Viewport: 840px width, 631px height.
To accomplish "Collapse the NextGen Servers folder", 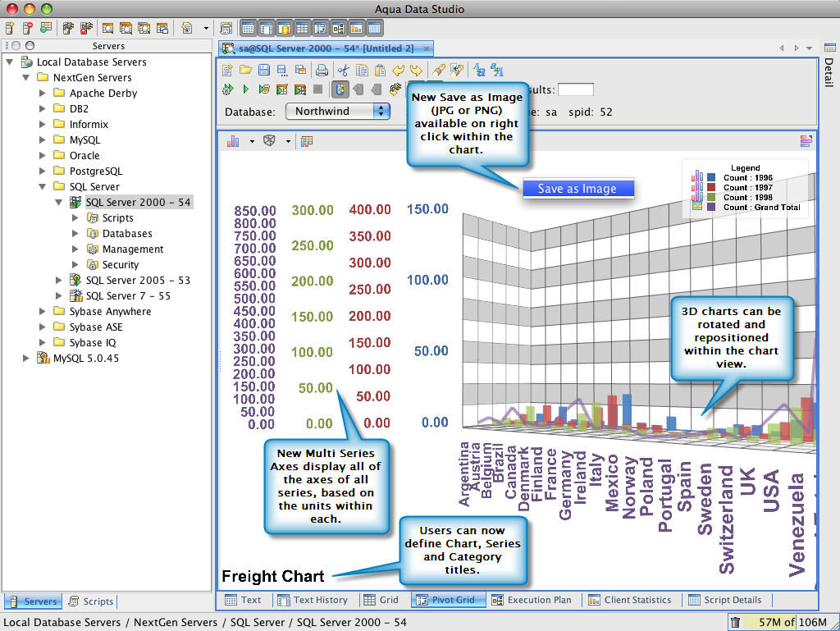I will coord(25,78).
